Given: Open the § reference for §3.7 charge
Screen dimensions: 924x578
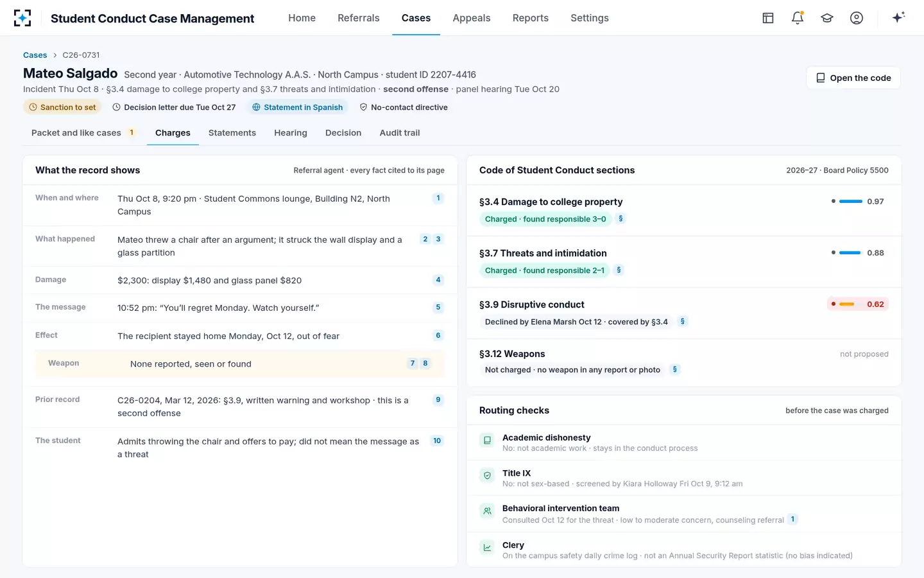Looking at the screenshot, I should click(x=619, y=270).
